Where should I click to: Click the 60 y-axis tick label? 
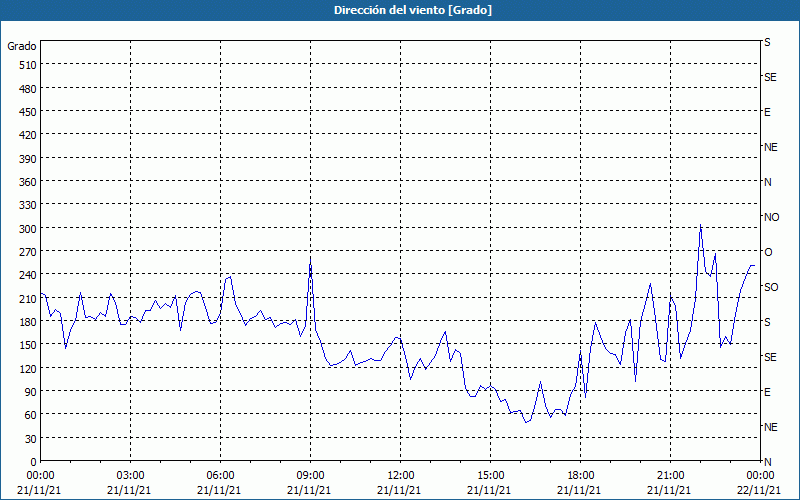tap(31, 415)
